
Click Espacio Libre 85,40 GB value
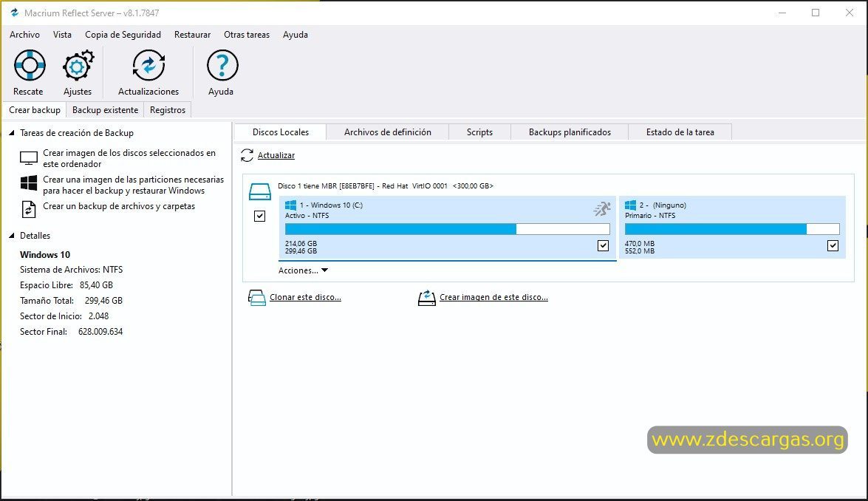(x=96, y=285)
